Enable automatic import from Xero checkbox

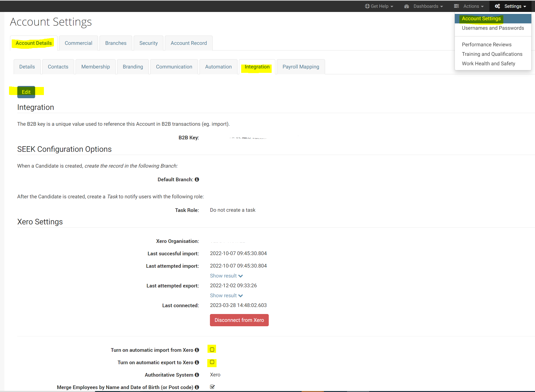(212, 350)
